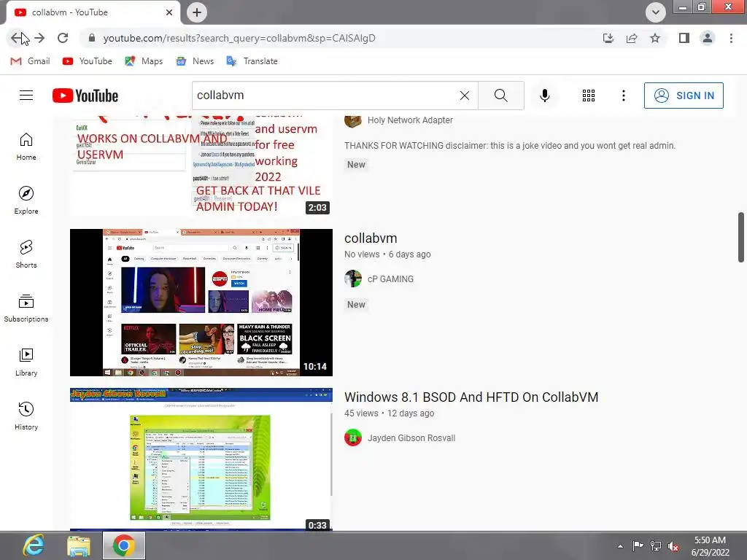Play the 2:03 admin joke video thumbnail

click(x=201, y=166)
